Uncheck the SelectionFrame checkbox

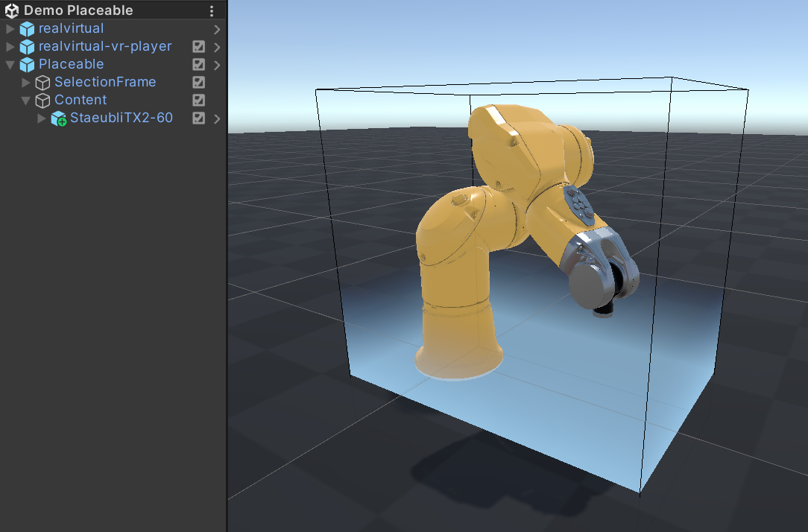click(199, 83)
